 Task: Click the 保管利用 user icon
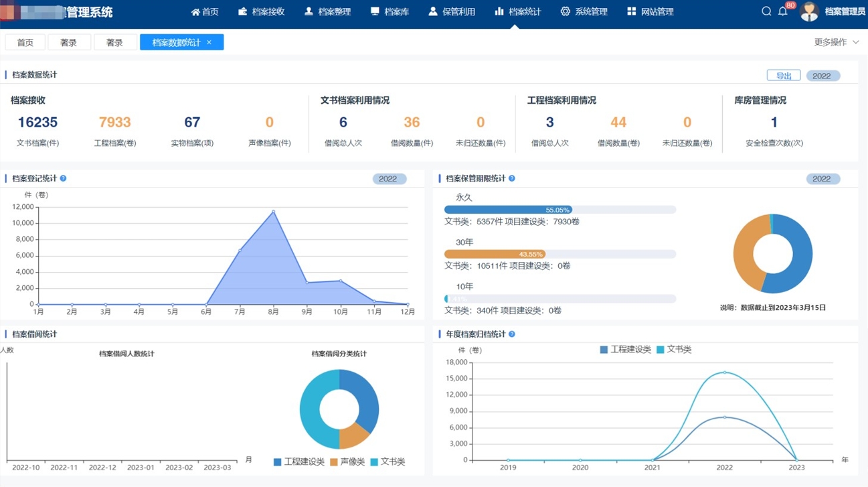(x=433, y=11)
